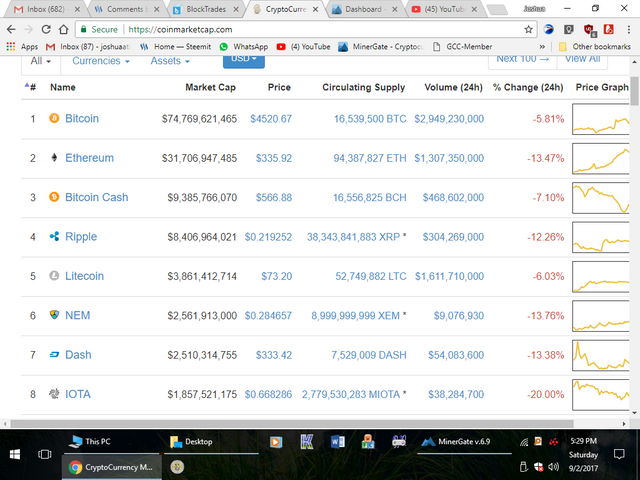Screen dimensions: 640x480
Task: Open Dash's price graph thumbnail
Action: coord(600,355)
